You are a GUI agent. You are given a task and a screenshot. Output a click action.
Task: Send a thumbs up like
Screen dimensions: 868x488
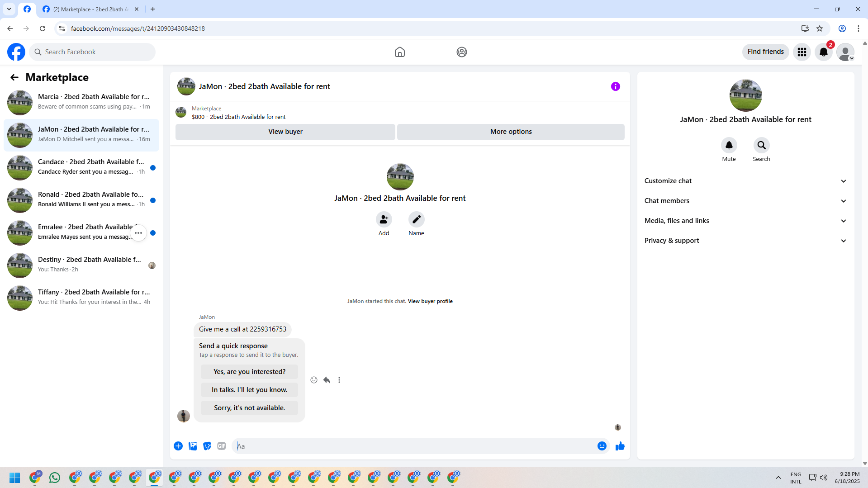click(x=620, y=446)
